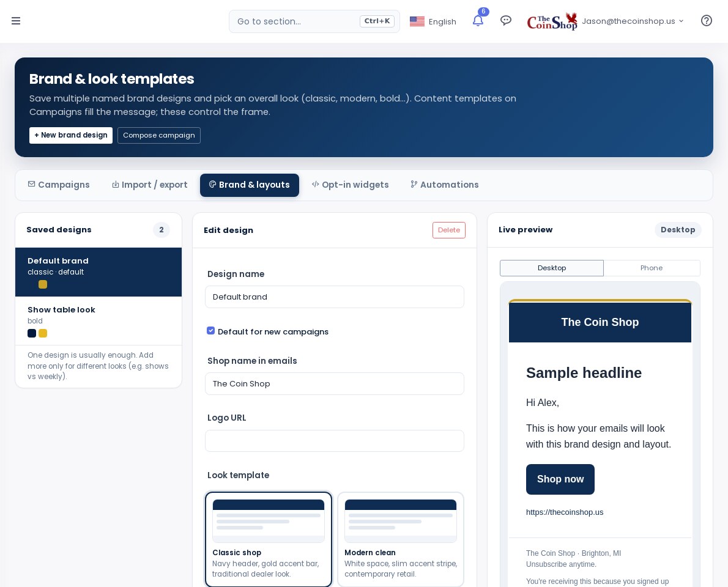Click the Import / export tab icon
The image size is (728, 587).
click(x=115, y=185)
